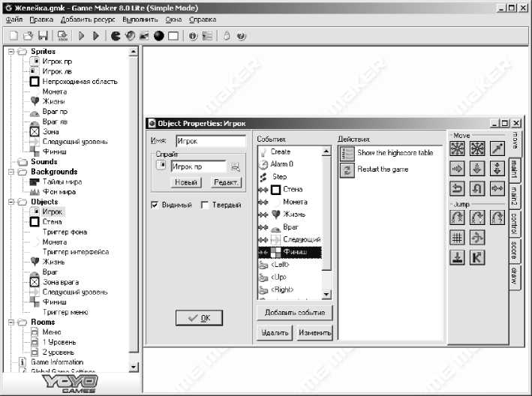532x396 pixels.
Task: Click the Add sound toolbar icon
Action: tap(130, 35)
